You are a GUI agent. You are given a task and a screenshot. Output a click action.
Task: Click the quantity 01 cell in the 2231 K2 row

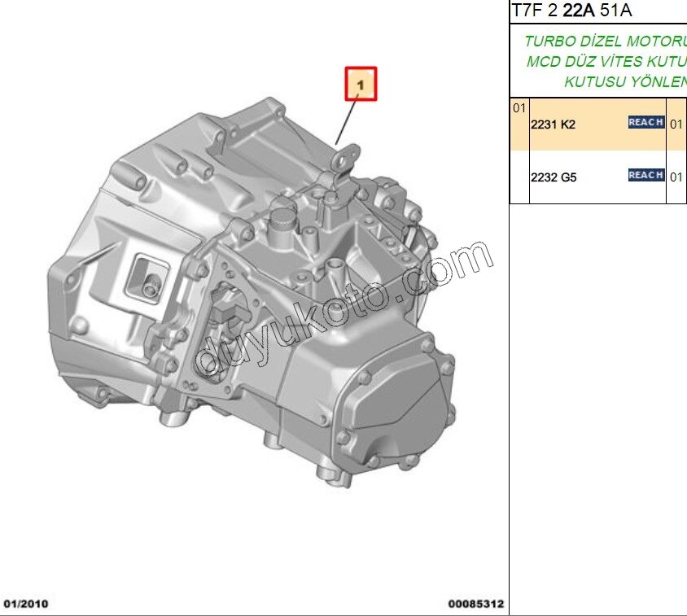[x=676, y=124]
